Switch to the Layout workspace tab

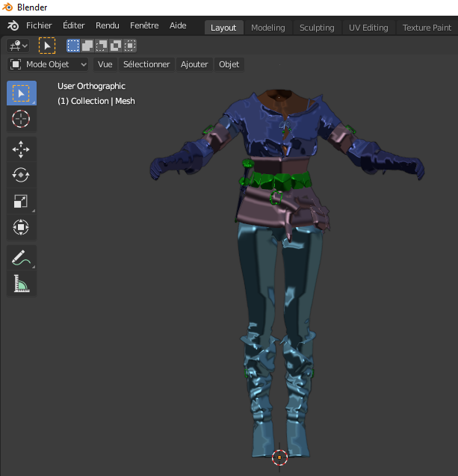[223, 28]
